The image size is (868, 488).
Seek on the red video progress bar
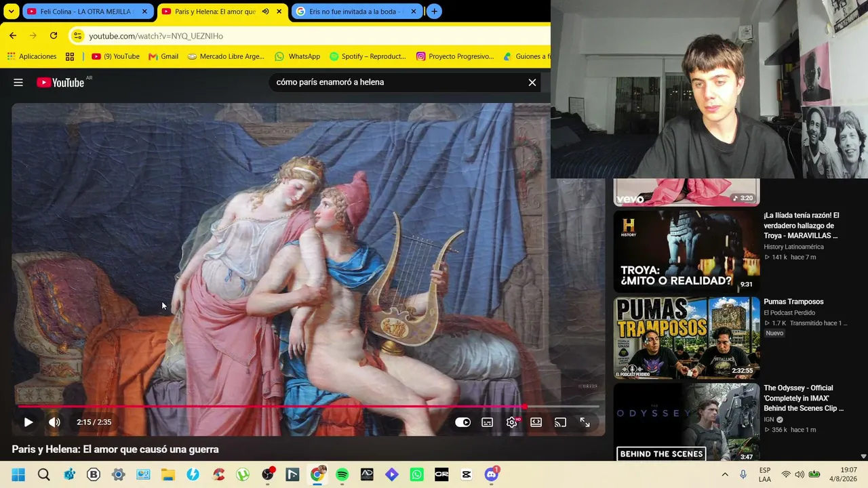tap(308, 407)
